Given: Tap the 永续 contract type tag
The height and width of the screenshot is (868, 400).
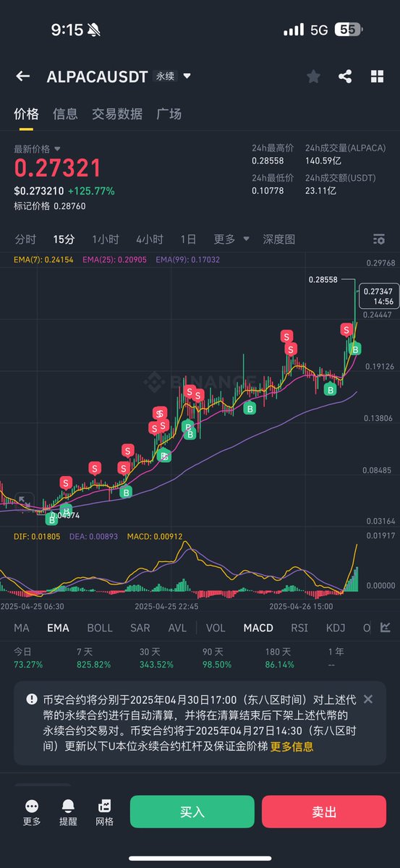Looking at the screenshot, I should point(164,76).
